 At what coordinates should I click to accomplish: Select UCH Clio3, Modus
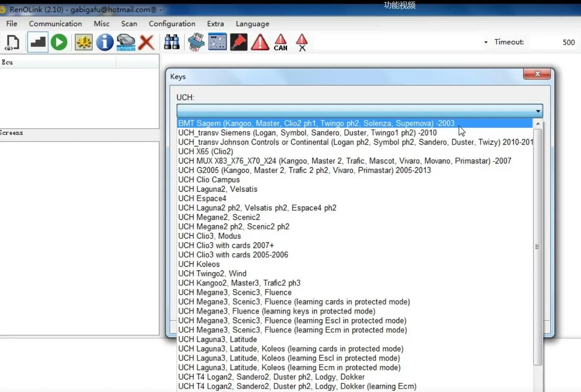click(x=355, y=236)
